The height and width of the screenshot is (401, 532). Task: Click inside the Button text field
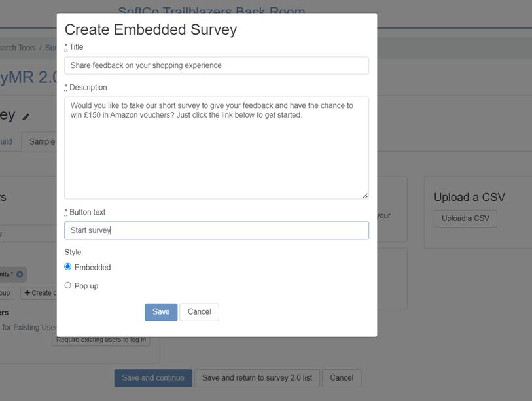pos(216,230)
